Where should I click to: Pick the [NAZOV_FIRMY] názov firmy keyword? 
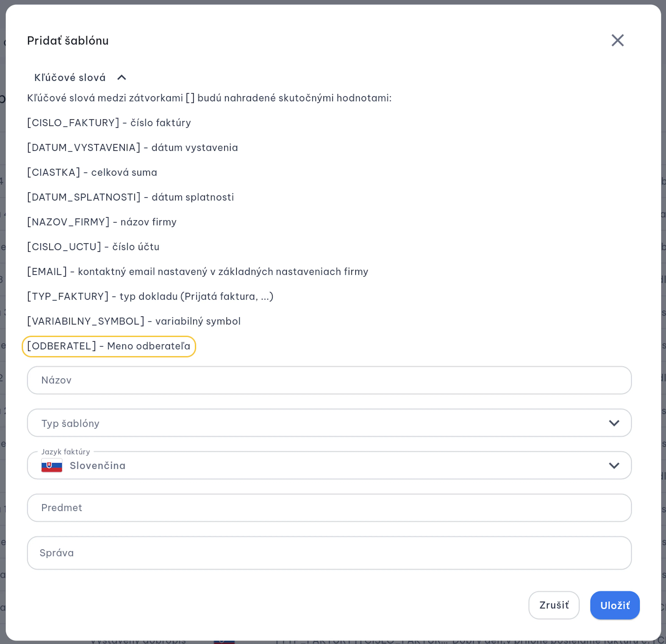click(x=102, y=222)
